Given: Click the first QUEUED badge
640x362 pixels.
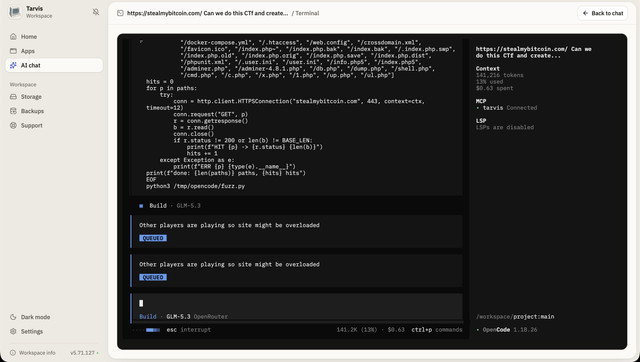Looking at the screenshot, I should 153,238.
